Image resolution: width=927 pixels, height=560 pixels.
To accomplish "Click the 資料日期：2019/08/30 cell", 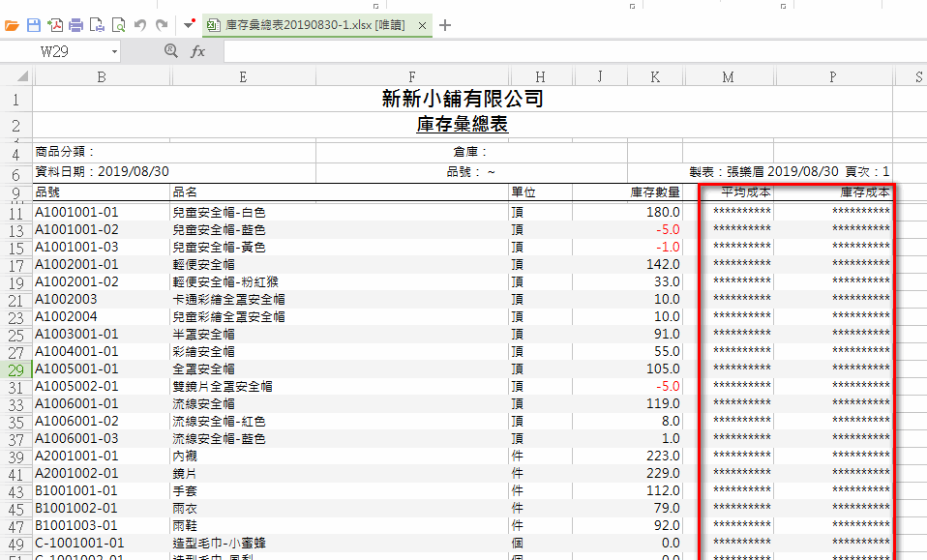I will 102,172.
